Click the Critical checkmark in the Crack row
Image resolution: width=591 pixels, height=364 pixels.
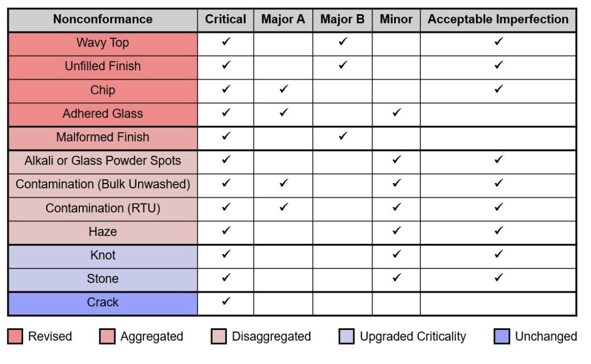(226, 301)
